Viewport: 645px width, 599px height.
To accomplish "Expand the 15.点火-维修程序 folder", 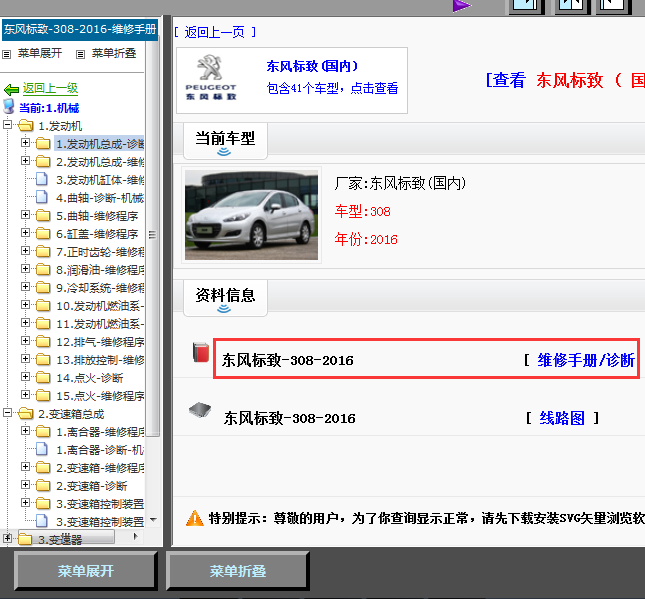I will click(26, 395).
